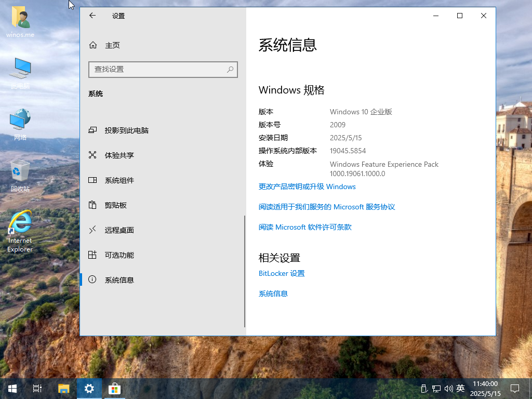Image resolution: width=532 pixels, height=399 pixels.
Task: Switch input language via 英 indicator
Action: [x=460, y=388]
